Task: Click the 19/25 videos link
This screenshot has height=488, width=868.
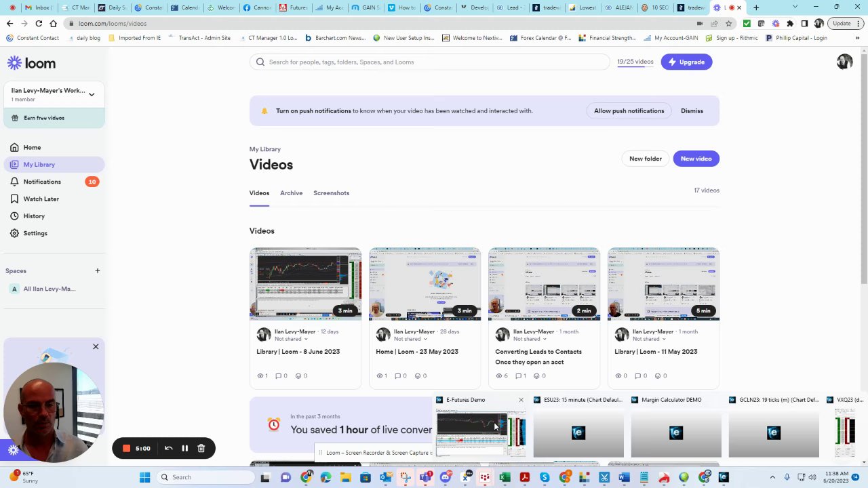Action: [635, 62]
